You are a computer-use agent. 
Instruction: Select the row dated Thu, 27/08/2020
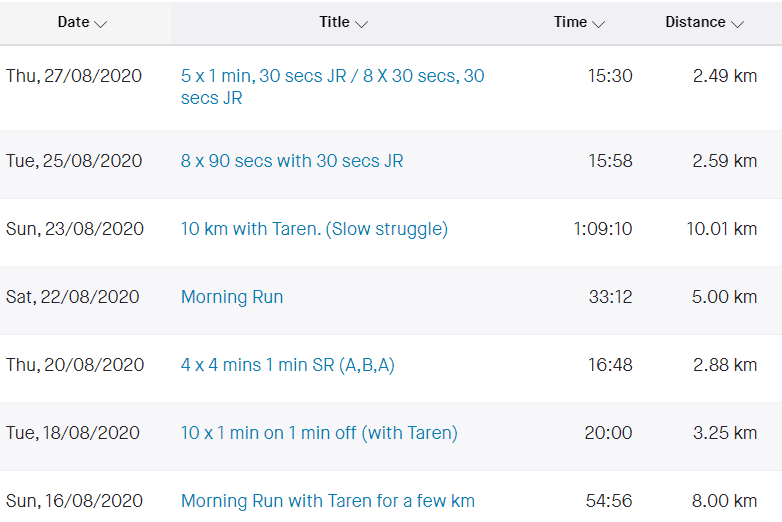click(391, 88)
